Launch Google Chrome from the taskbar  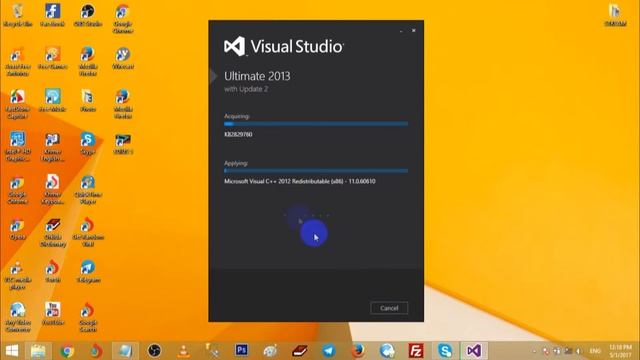[x=67, y=351]
